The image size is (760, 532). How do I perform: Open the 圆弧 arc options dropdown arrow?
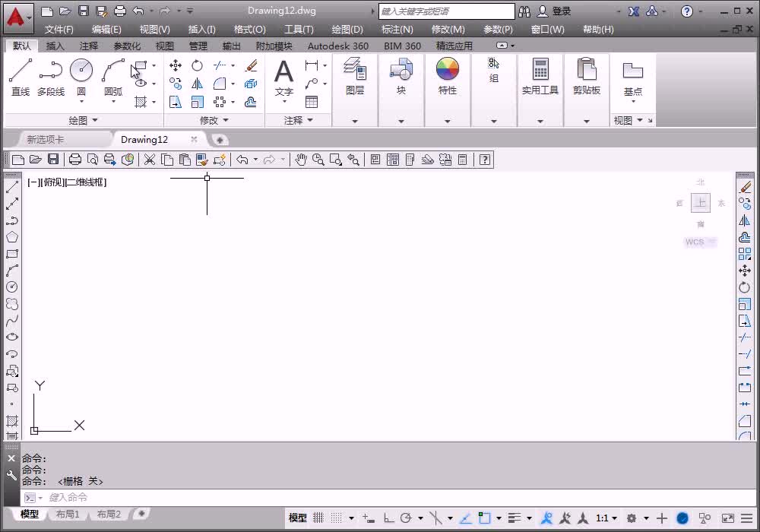tap(113, 102)
